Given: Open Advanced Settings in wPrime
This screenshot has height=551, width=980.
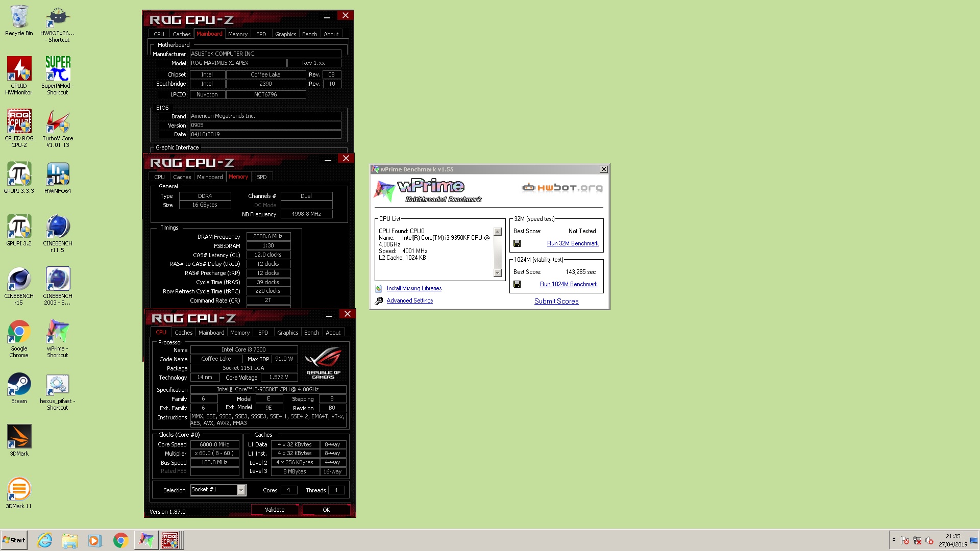Looking at the screenshot, I should pos(409,301).
